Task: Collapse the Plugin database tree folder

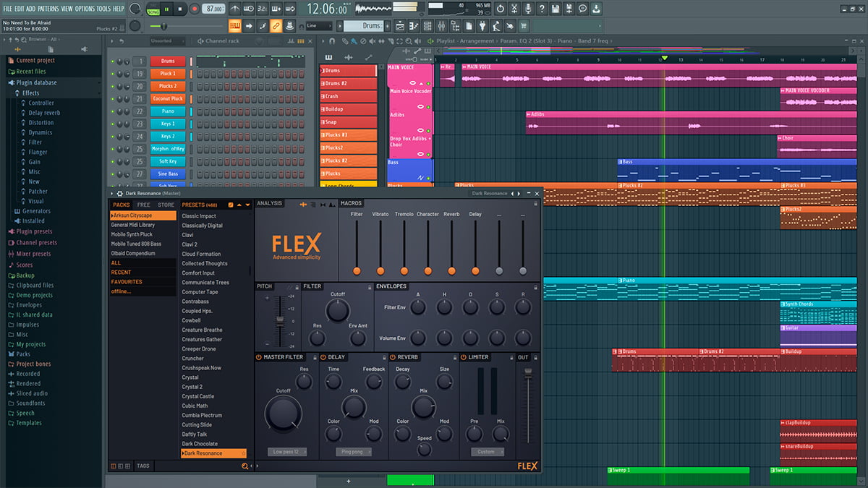Action: pyautogui.click(x=36, y=82)
